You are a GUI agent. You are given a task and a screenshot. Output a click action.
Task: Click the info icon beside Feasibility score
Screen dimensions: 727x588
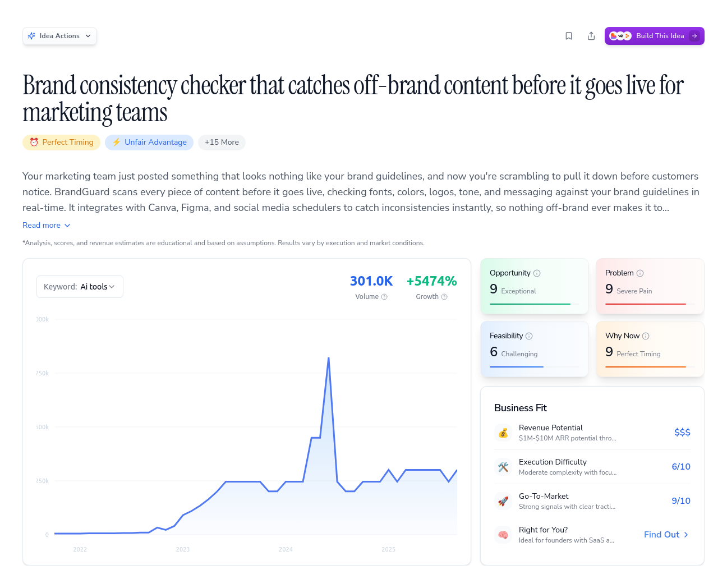(530, 336)
